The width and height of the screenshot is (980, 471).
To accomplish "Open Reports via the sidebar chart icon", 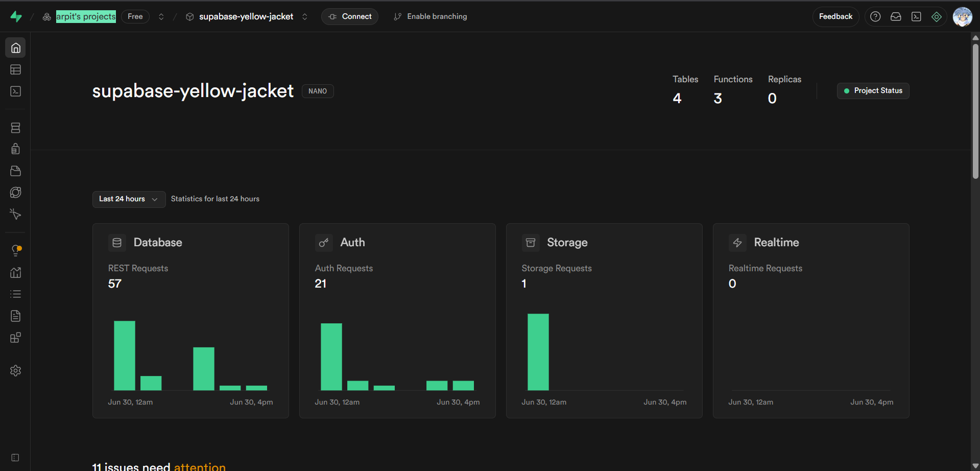I will pos(16,272).
